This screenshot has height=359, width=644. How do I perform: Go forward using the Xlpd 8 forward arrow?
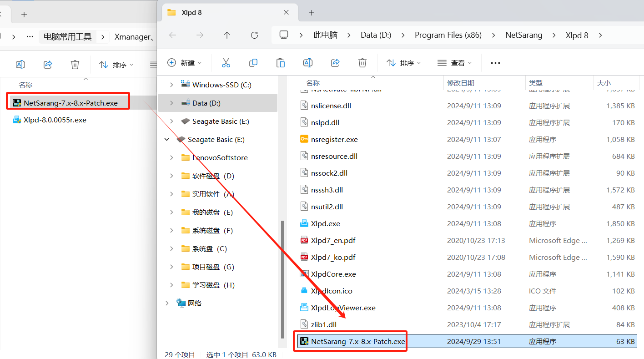click(x=200, y=35)
